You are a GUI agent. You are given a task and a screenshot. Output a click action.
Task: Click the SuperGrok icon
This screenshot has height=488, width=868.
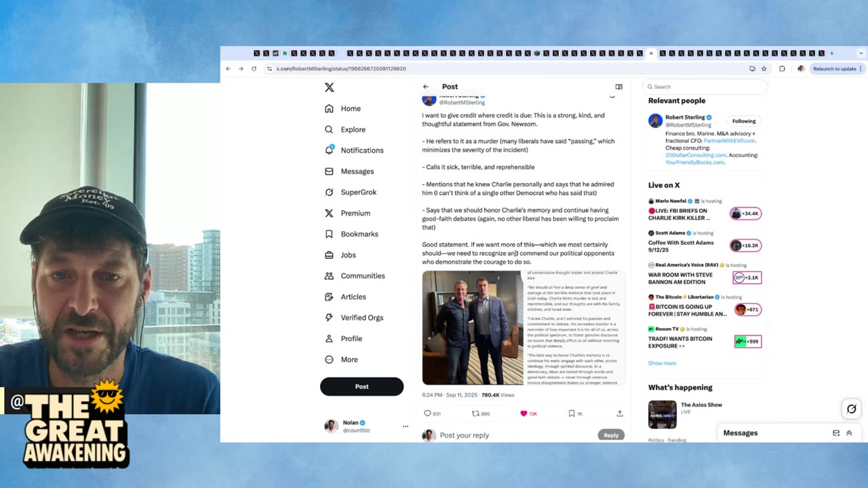(x=329, y=192)
